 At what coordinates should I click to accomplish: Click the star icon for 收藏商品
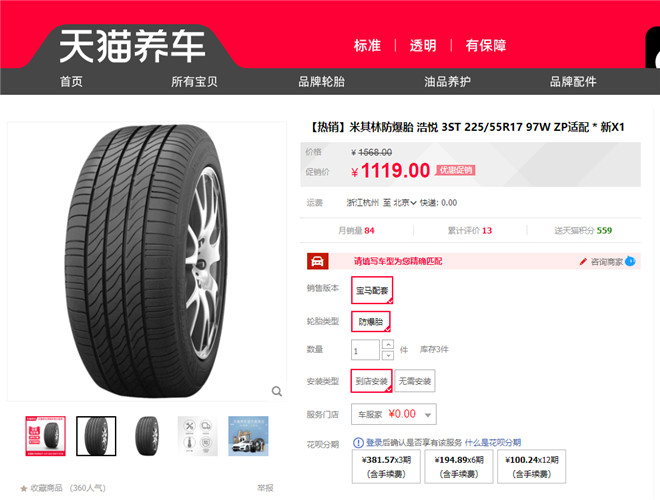tap(24, 488)
